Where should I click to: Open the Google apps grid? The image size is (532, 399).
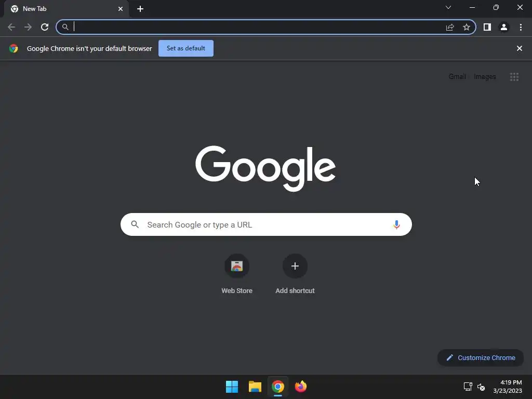pos(514,77)
